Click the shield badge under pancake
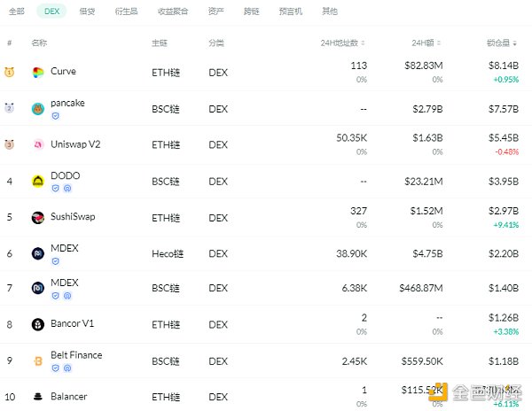532x411 pixels. 55,116
